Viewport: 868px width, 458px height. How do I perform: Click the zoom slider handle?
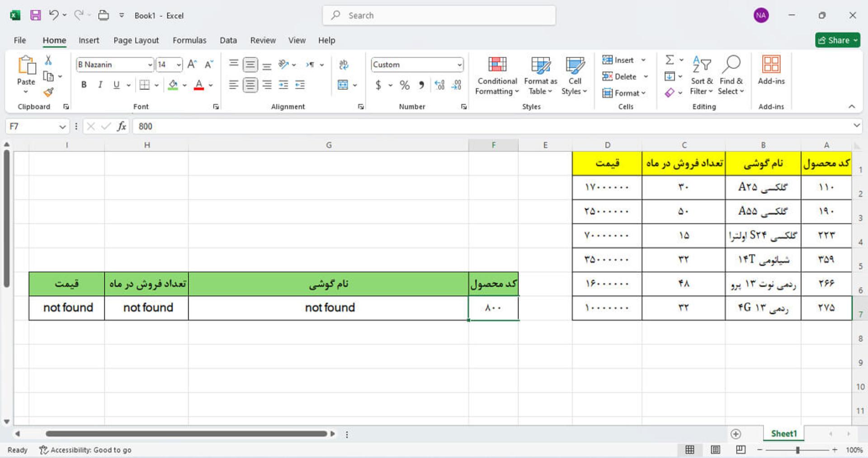click(x=797, y=450)
